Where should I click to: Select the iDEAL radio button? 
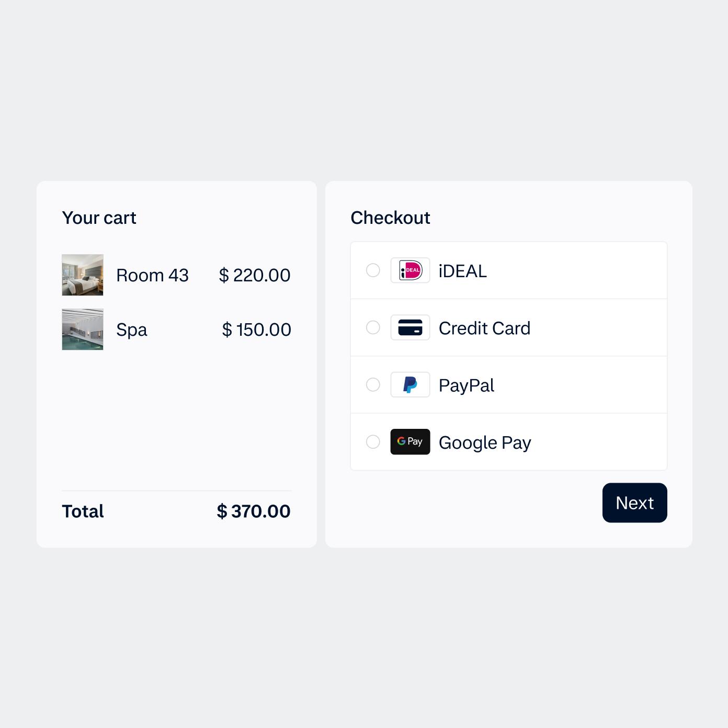tap(373, 270)
